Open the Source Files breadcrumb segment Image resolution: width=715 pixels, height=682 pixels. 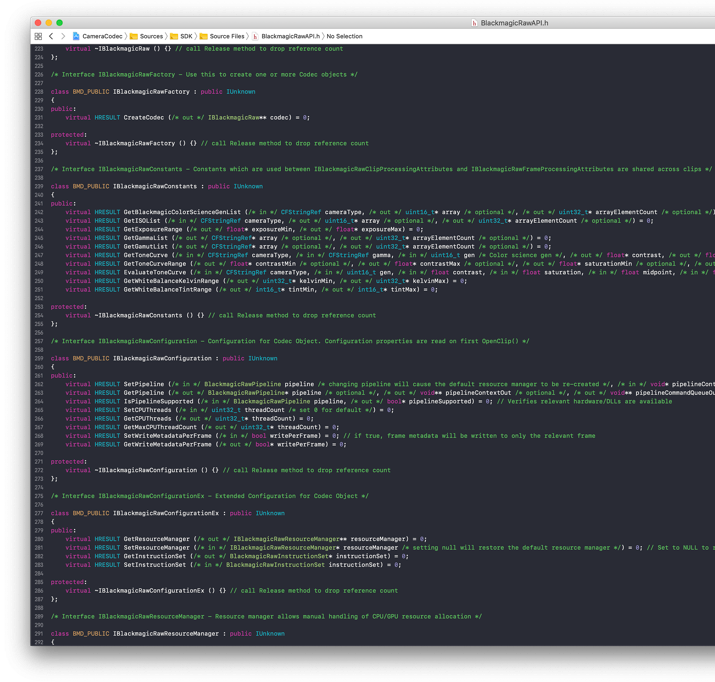tap(227, 36)
